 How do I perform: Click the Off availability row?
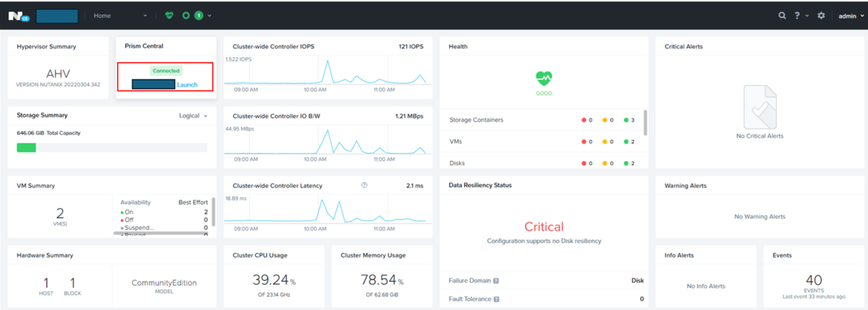(x=164, y=220)
